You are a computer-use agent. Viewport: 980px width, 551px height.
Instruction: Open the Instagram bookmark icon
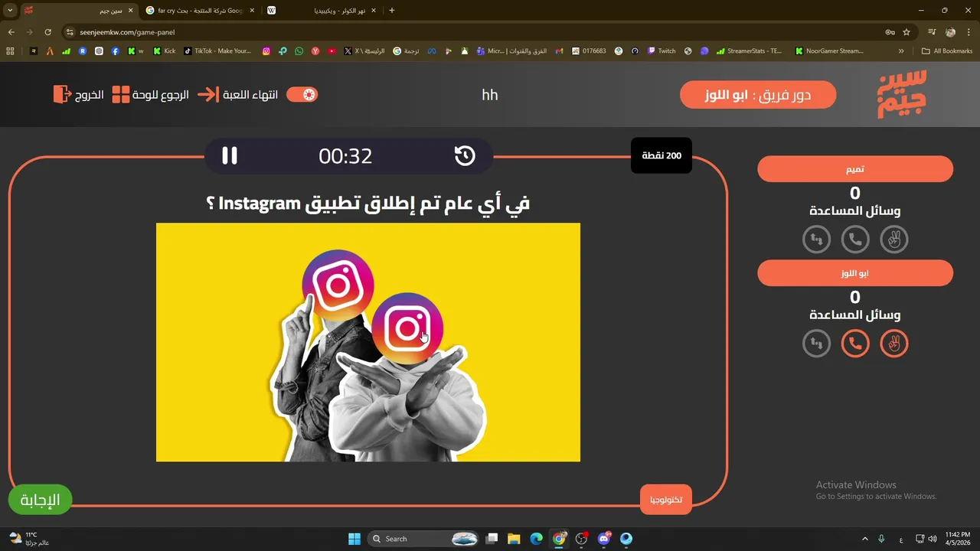pyautogui.click(x=266, y=51)
